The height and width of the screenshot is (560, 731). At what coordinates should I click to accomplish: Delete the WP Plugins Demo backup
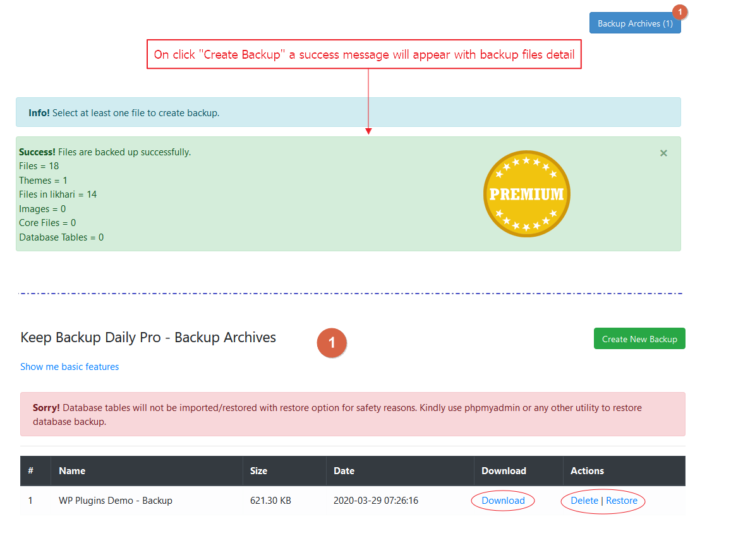click(x=584, y=501)
